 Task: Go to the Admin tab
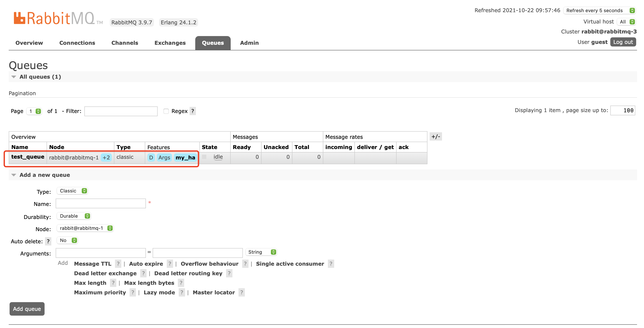(249, 43)
